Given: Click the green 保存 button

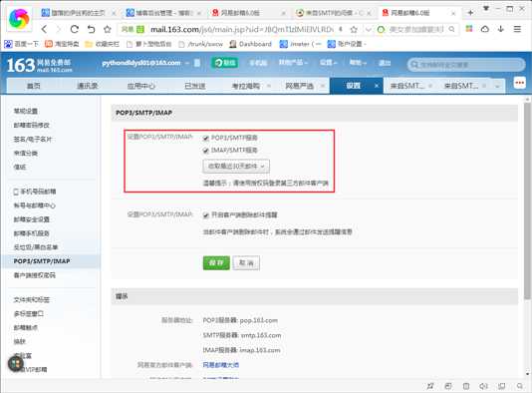Looking at the screenshot, I should point(216,263).
